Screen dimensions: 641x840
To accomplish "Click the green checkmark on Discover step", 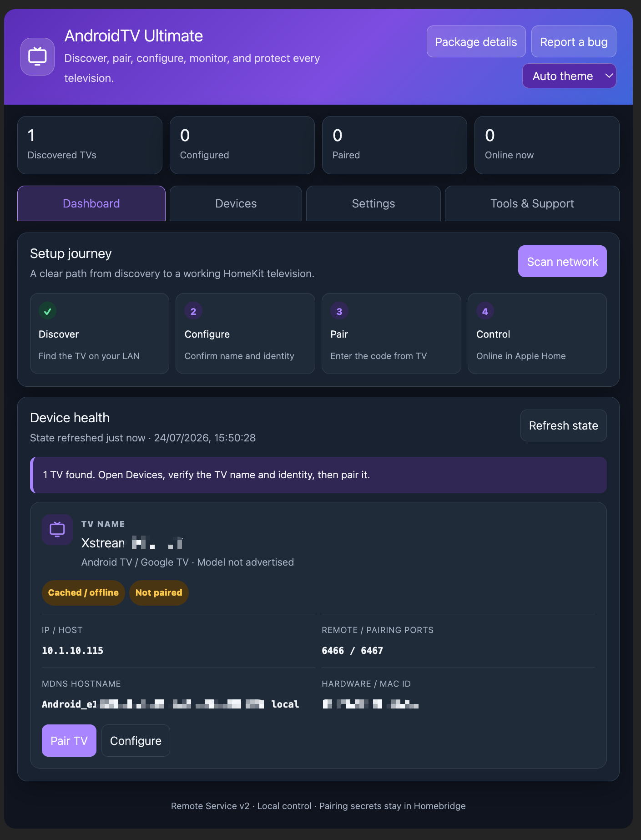I will pos(48,311).
